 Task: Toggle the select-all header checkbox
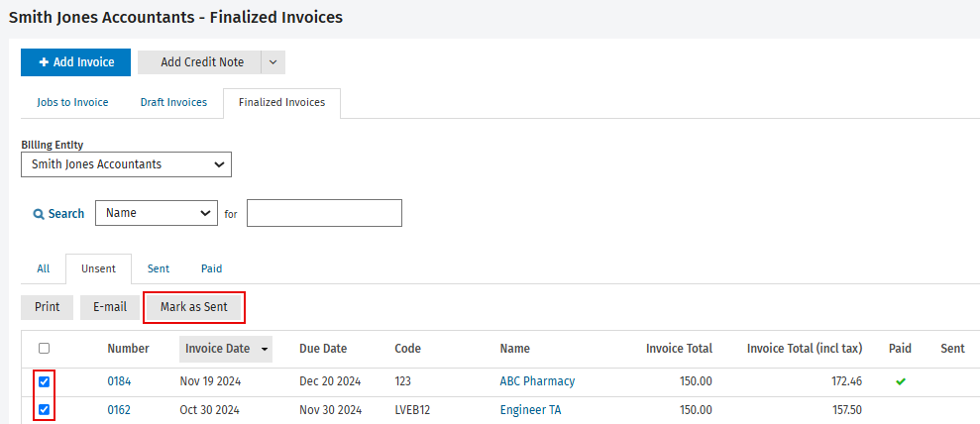(45, 349)
